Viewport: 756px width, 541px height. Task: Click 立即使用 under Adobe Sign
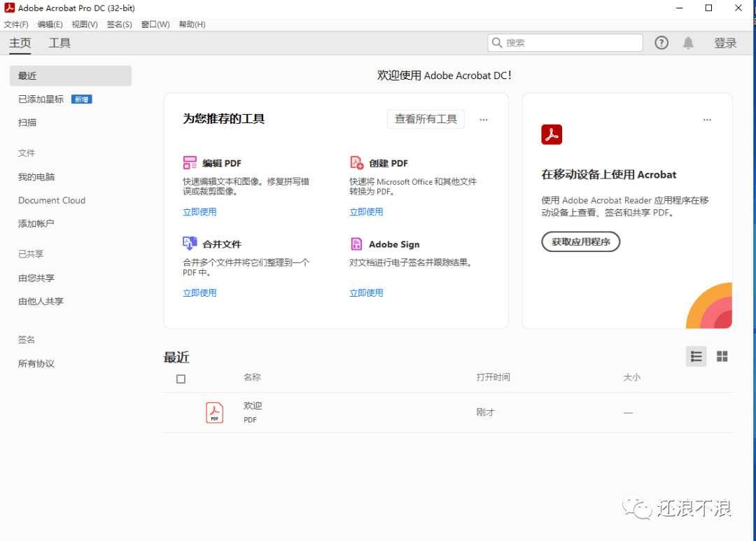click(366, 293)
